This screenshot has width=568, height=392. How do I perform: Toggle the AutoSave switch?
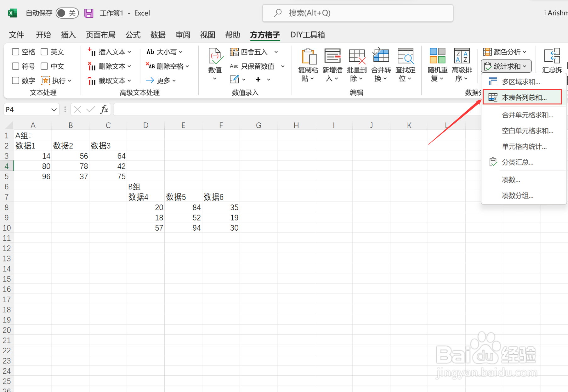coord(67,13)
